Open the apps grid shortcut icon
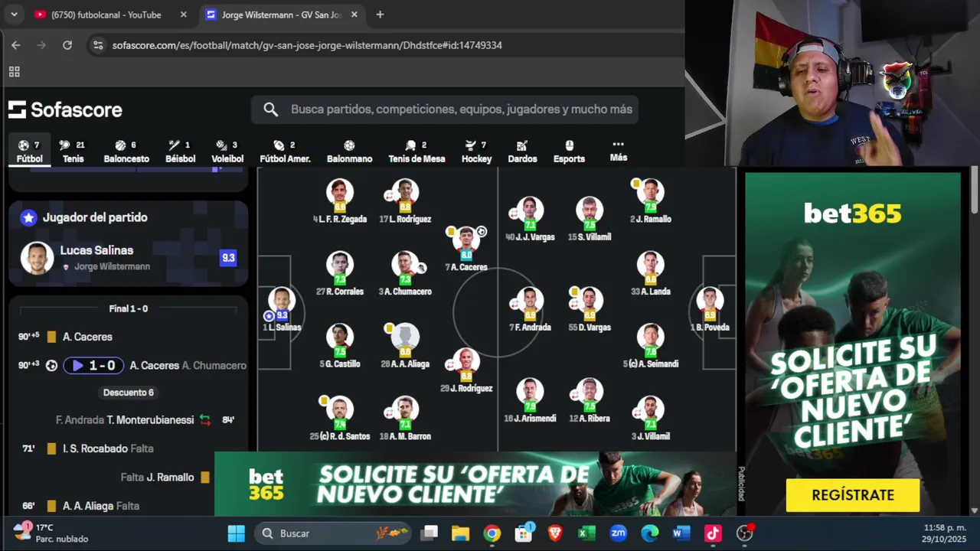Image resolution: width=980 pixels, height=551 pixels. pos(14,72)
